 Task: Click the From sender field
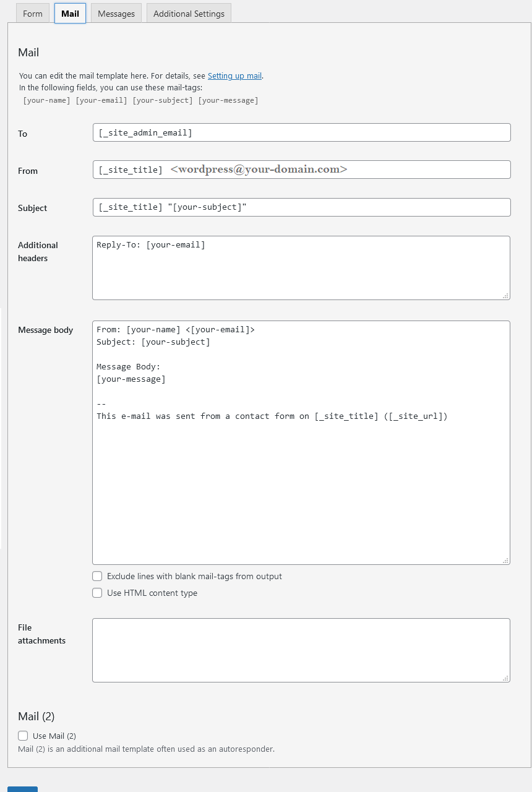click(301, 170)
